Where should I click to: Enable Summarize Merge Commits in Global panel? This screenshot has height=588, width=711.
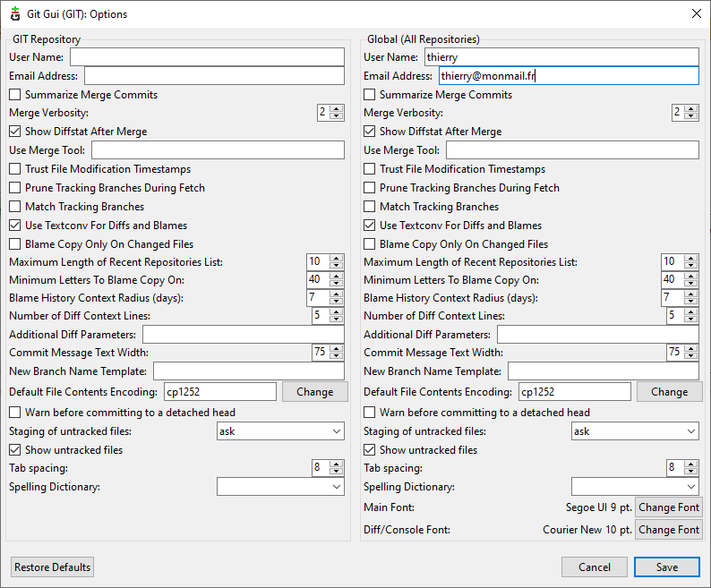[370, 95]
